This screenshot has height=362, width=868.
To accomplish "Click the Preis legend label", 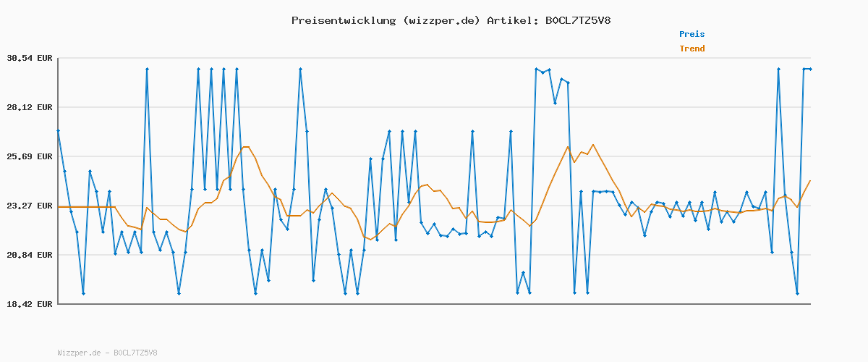I will 692,34.
